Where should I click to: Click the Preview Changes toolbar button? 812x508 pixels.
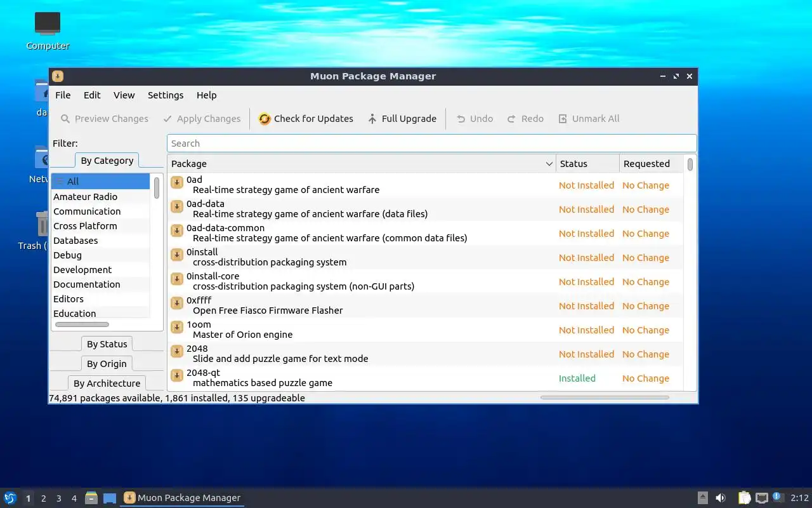105,119
